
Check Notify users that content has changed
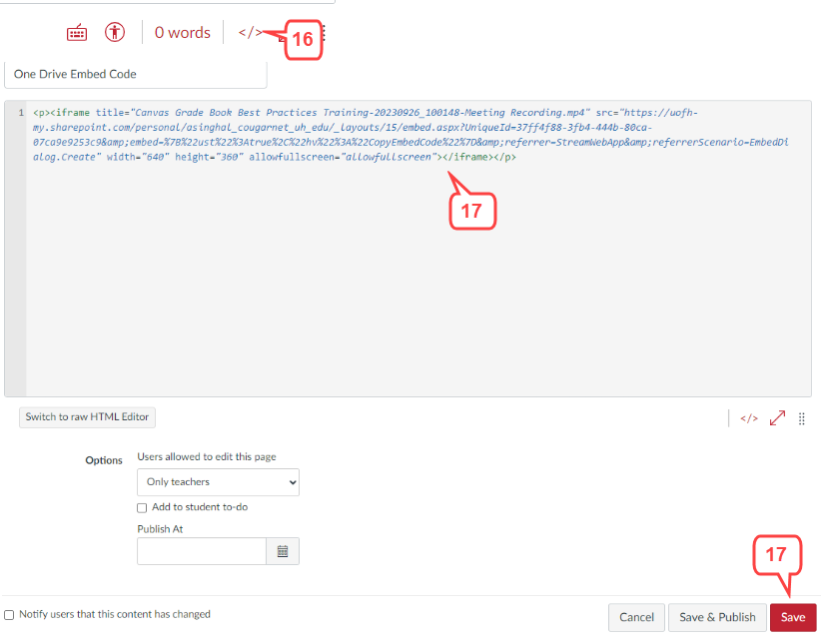click(x=9, y=615)
